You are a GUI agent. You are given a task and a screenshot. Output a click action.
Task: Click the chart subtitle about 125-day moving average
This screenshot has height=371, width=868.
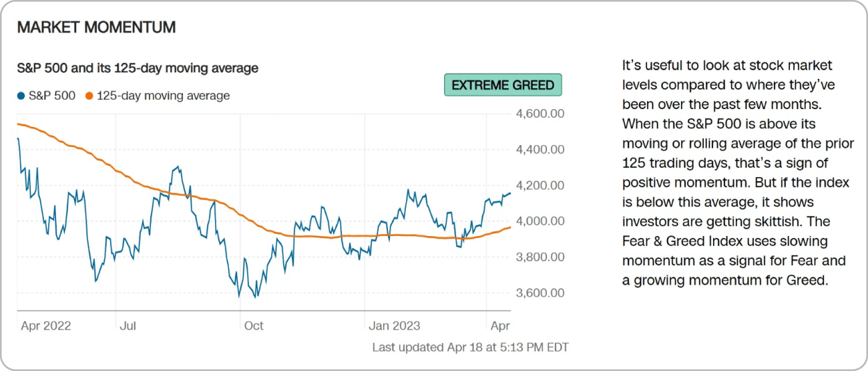(138, 68)
